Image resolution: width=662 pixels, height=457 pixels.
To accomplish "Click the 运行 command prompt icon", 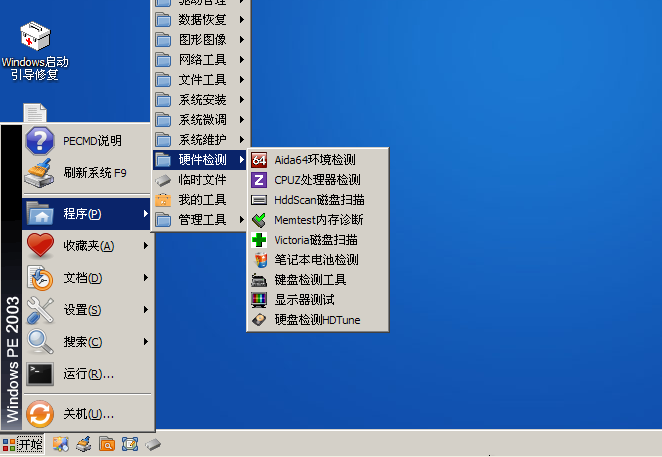I will point(40,374).
